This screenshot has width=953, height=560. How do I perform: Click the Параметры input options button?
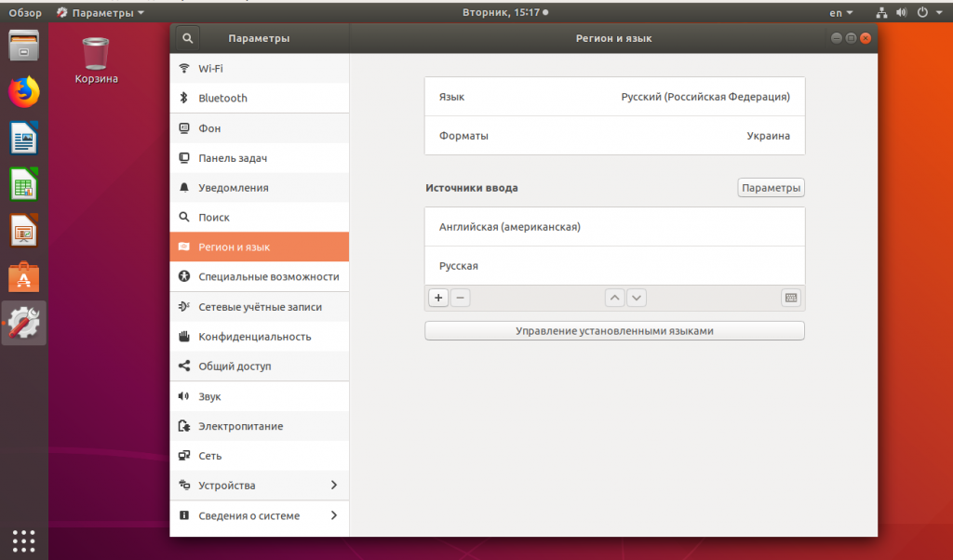coord(771,188)
